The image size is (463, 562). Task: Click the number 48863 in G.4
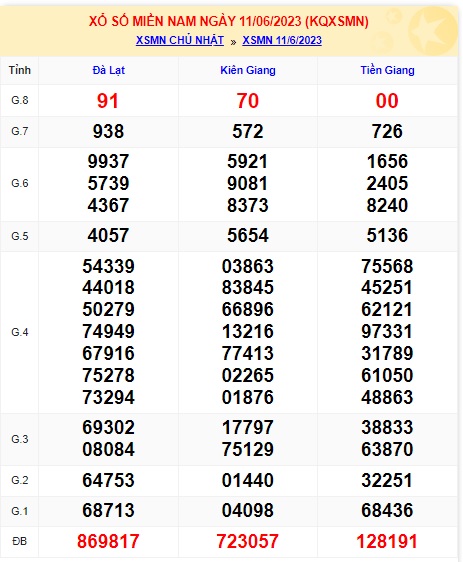click(387, 397)
